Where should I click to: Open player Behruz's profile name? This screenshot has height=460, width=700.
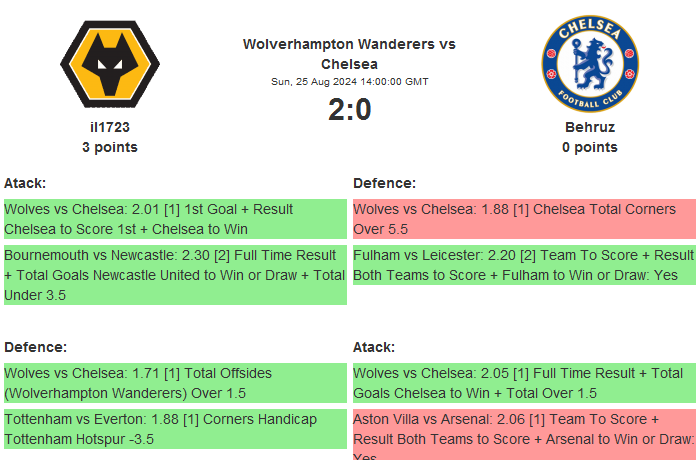589,127
